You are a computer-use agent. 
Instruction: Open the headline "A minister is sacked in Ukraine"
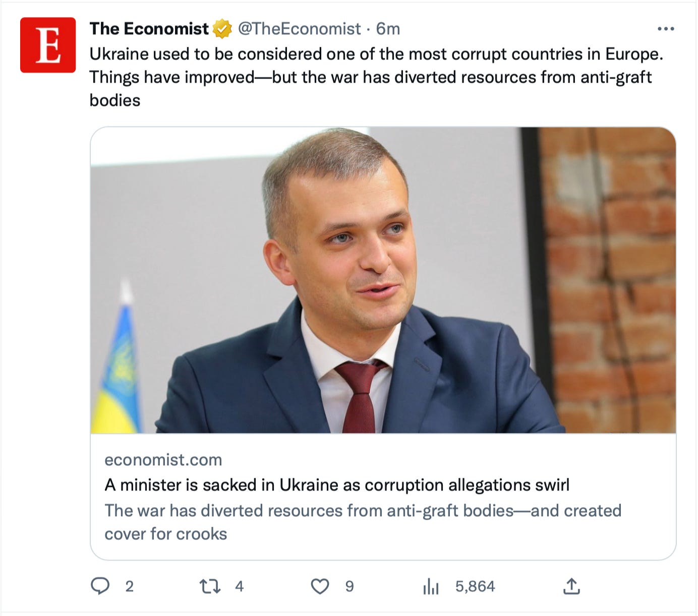coord(336,485)
